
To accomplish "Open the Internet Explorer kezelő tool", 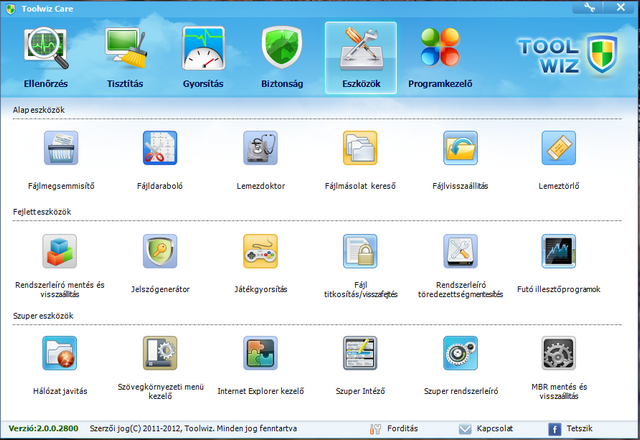I will pos(260,353).
